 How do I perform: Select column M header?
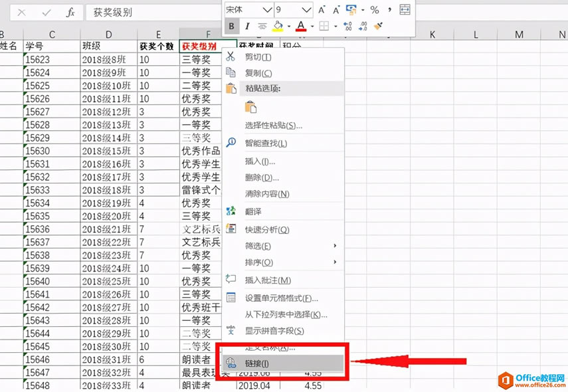(519, 35)
